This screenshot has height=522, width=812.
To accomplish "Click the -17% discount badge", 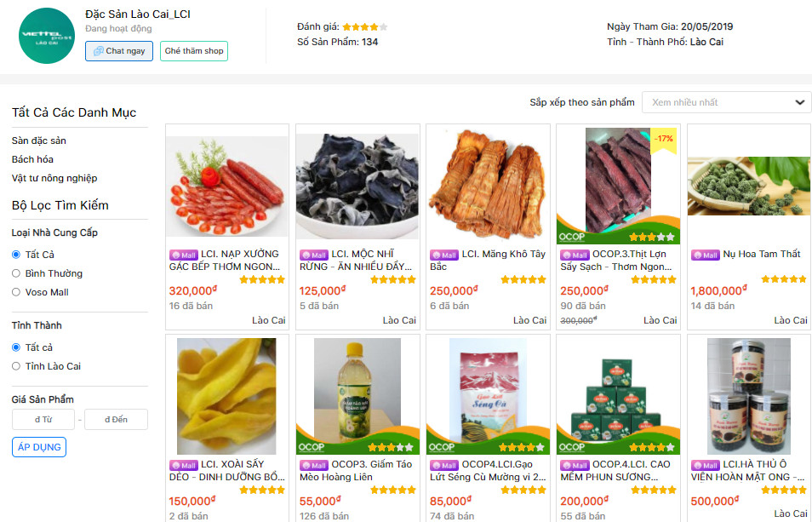I will [663, 138].
